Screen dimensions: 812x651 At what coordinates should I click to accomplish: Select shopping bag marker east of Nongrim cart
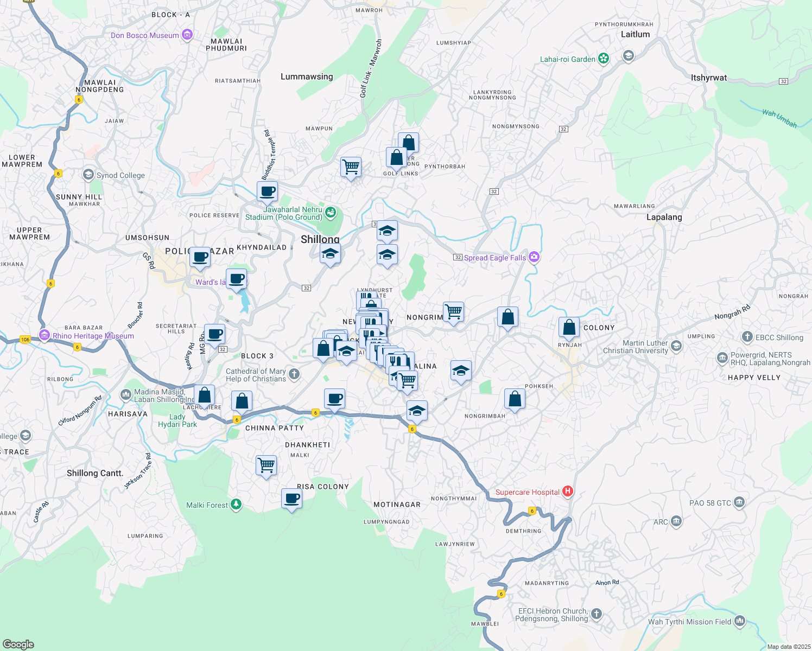coord(507,317)
